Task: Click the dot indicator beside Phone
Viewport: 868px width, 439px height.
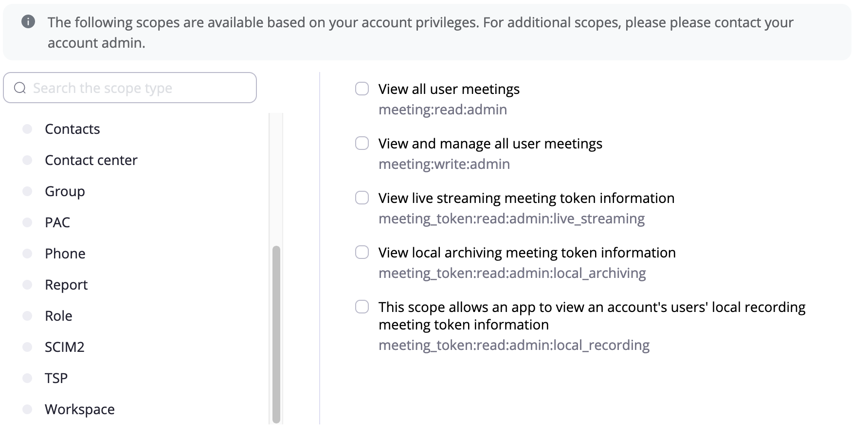Action: tap(27, 254)
